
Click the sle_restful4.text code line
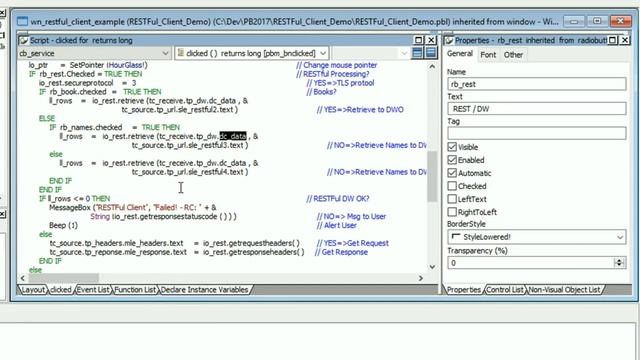pos(190,172)
